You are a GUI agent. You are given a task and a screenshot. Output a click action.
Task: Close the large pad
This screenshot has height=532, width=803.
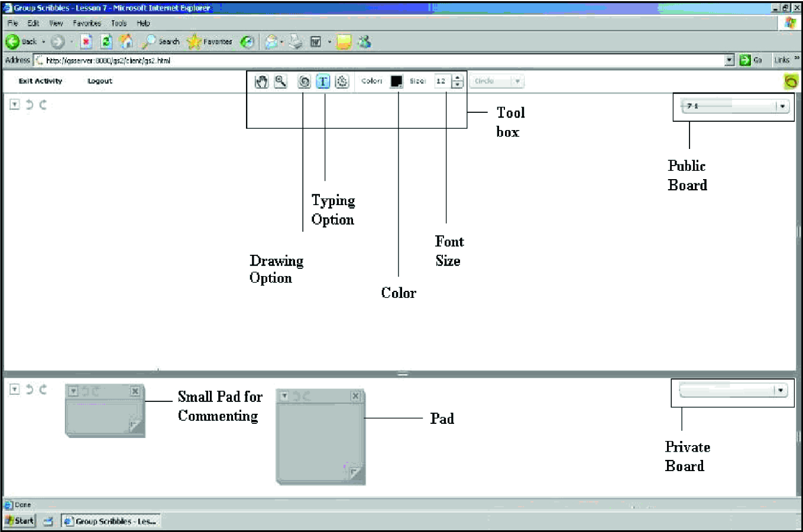(355, 396)
